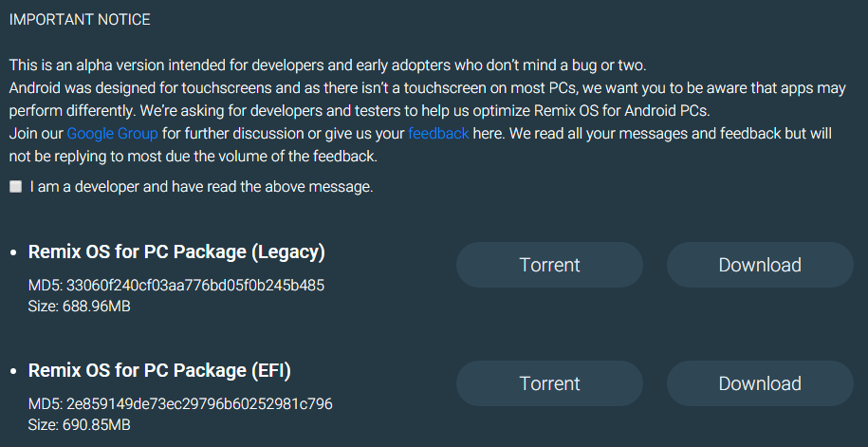868x447 pixels.
Task: Open the Google Group link
Action: click(112, 133)
